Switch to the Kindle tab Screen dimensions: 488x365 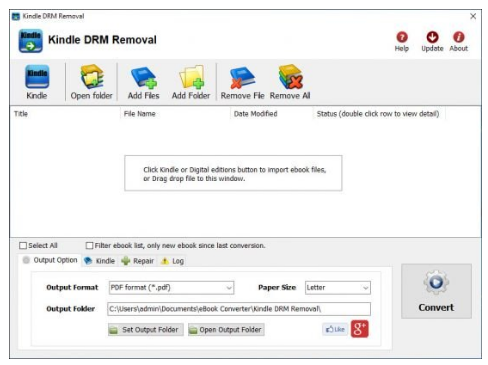[x=99, y=261]
